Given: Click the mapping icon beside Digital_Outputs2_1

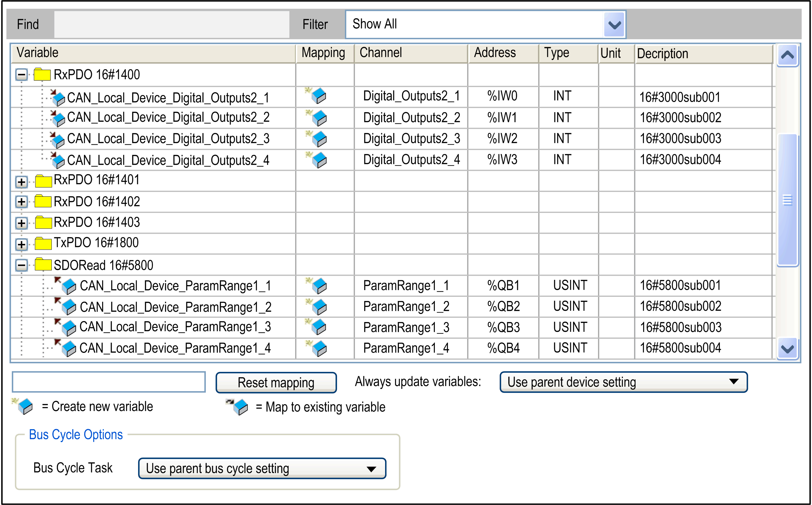Looking at the screenshot, I should (x=318, y=96).
